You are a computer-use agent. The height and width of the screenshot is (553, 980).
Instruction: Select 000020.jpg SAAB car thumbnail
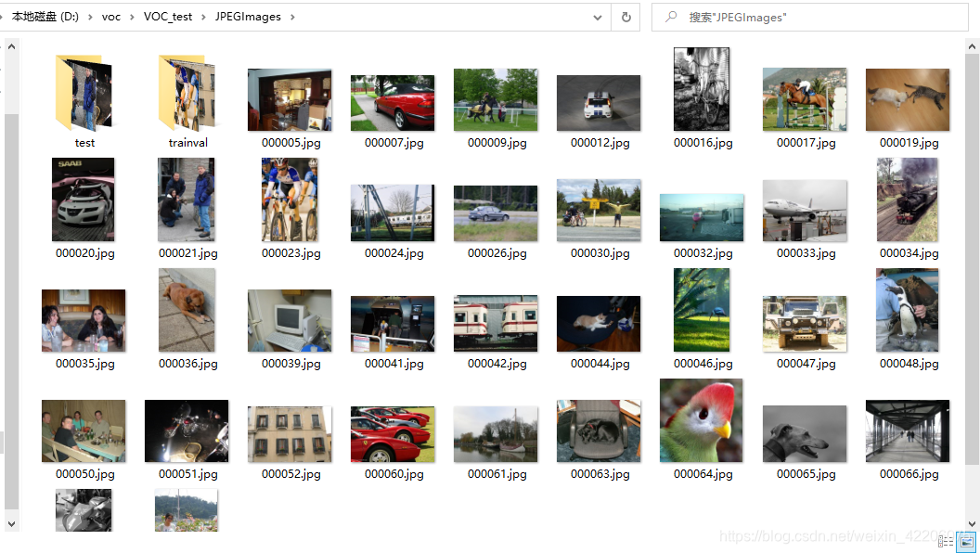pos(84,199)
